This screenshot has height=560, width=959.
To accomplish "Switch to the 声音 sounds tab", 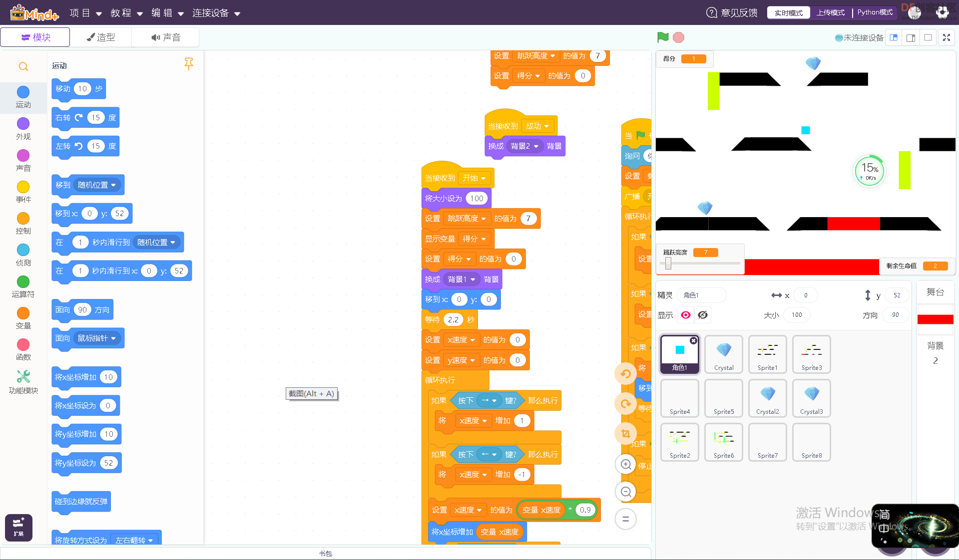I will pyautogui.click(x=165, y=37).
